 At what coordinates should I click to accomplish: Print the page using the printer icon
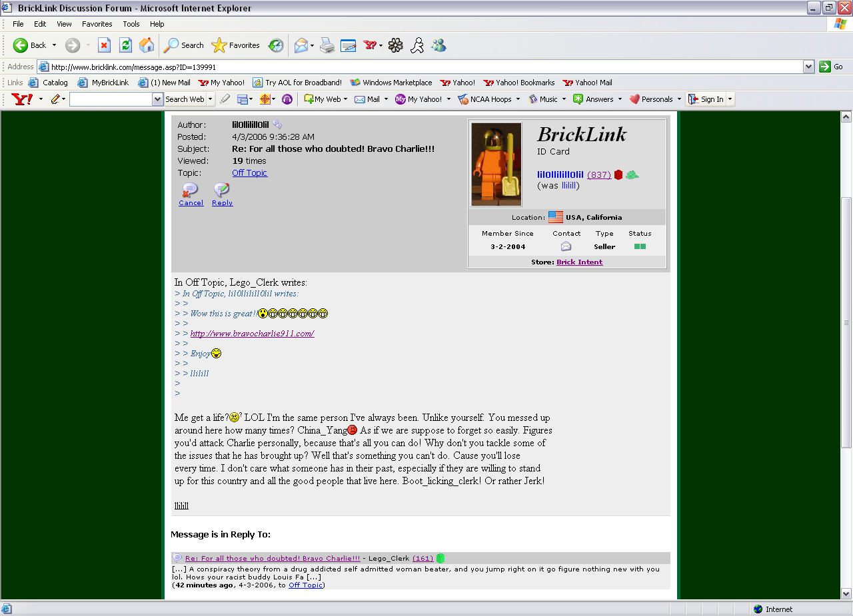tap(327, 45)
